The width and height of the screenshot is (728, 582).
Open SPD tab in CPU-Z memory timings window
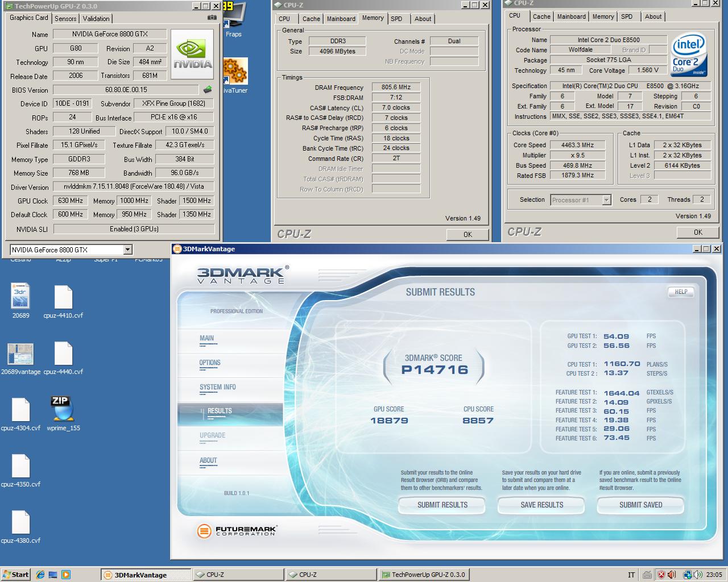[396, 19]
